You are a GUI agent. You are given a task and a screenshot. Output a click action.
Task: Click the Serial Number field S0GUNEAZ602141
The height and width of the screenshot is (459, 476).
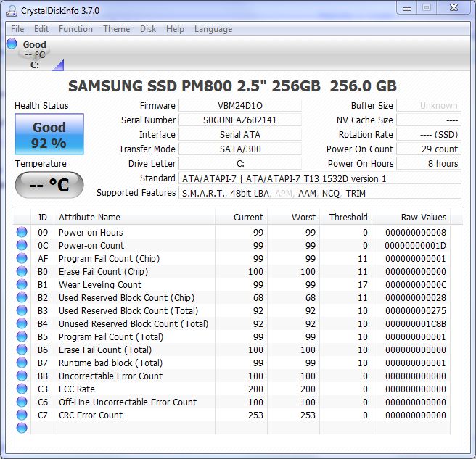(240, 120)
